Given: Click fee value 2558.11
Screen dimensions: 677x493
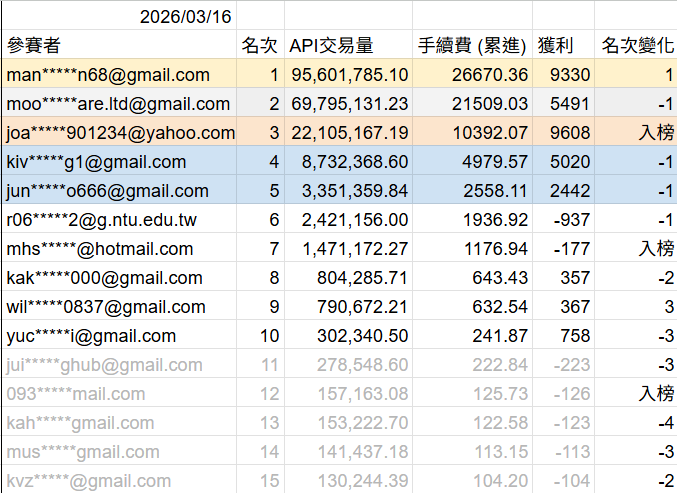Looking at the screenshot, I should coord(496,191).
